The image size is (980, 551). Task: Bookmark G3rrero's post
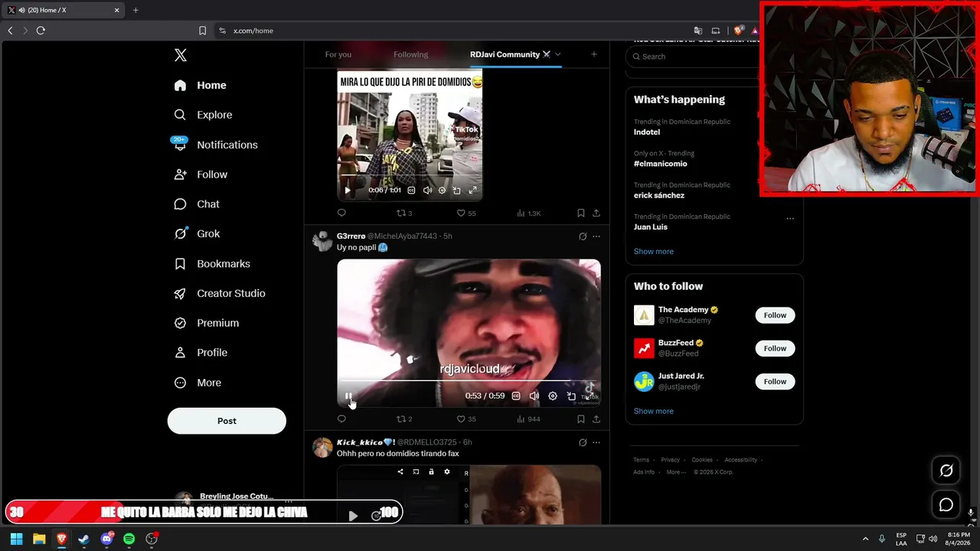pos(581,419)
